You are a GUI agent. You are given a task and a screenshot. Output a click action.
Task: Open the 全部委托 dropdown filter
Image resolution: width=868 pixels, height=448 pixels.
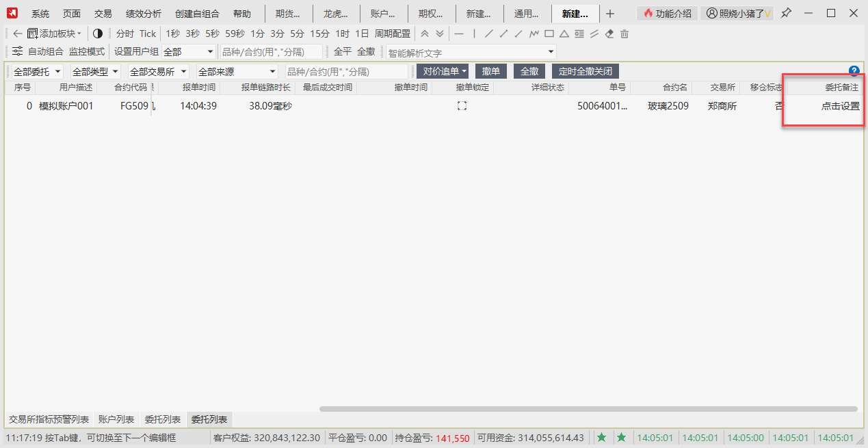point(38,71)
